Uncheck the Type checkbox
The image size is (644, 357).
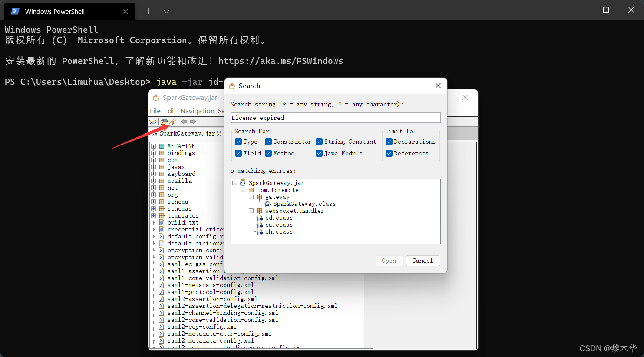(238, 142)
